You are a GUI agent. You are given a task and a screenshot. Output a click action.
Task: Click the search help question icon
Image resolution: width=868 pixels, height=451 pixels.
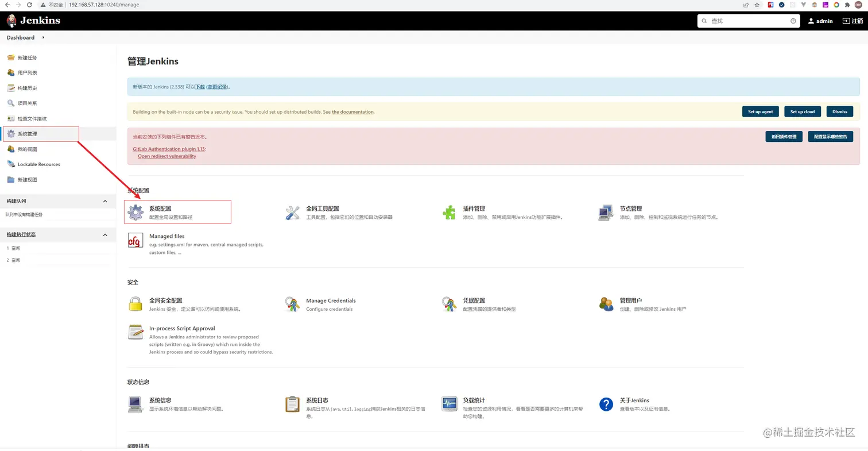793,21
